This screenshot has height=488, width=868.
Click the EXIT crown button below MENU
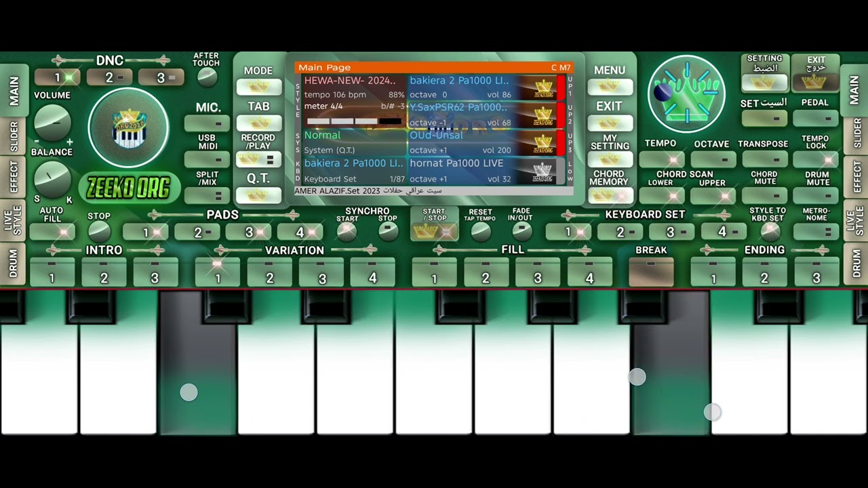click(610, 123)
